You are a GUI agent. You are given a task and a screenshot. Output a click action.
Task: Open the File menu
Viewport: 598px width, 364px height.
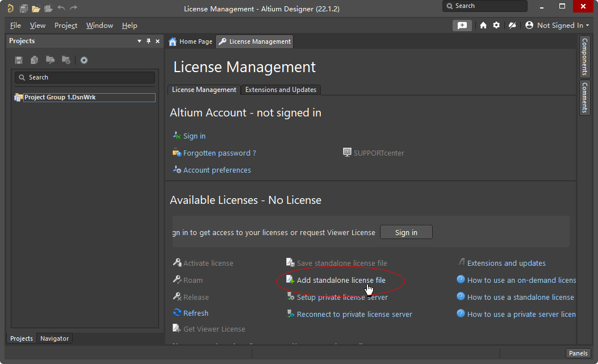point(15,25)
